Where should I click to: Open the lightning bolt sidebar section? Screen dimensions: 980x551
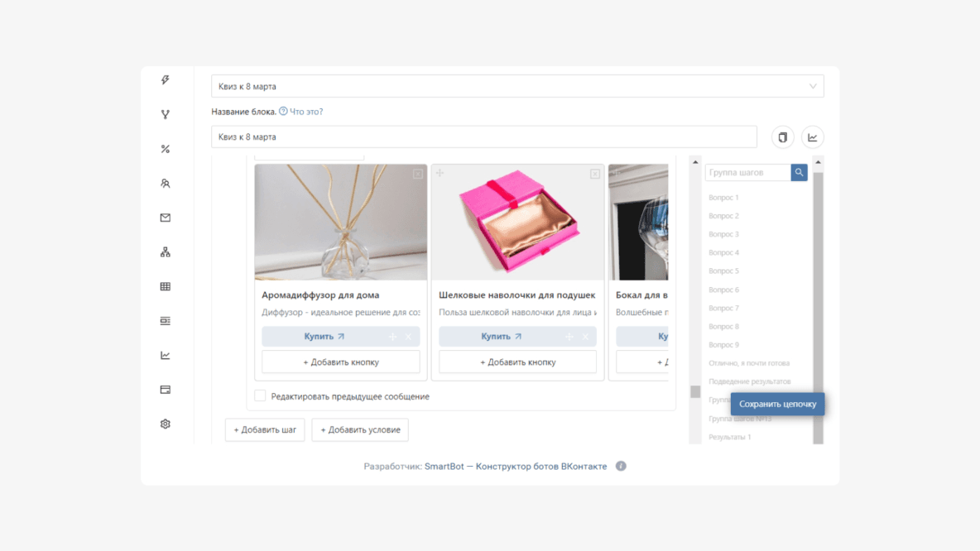click(x=165, y=80)
